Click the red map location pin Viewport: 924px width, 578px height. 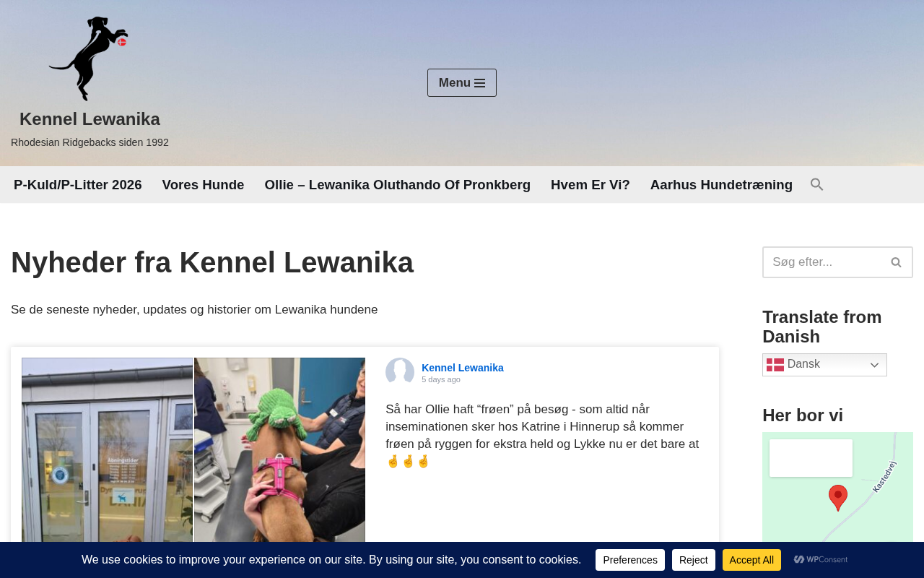(x=837, y=498)
